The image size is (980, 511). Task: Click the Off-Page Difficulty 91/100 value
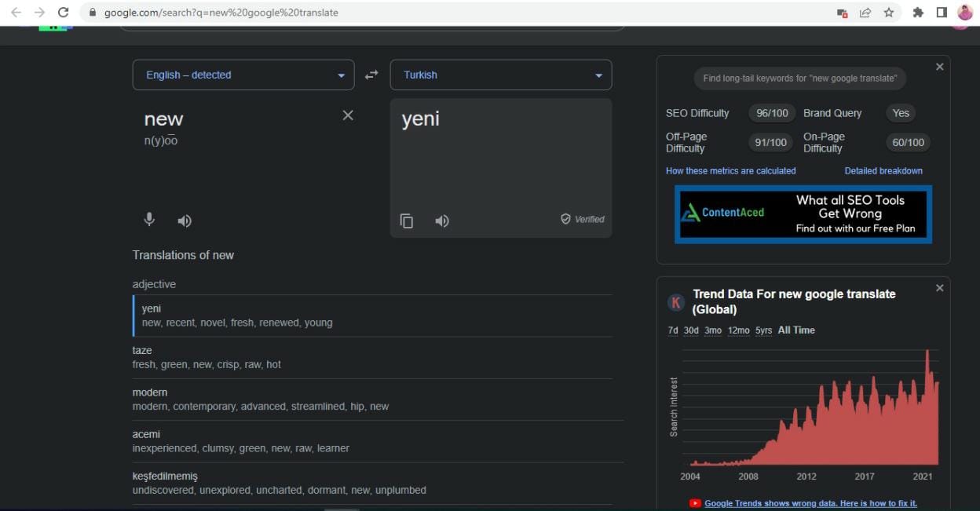[771, 142]
